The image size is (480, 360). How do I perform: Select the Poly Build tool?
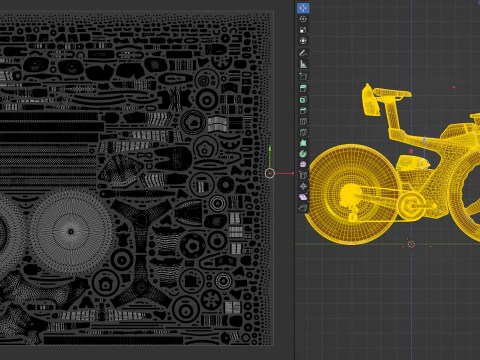[303, 143]
